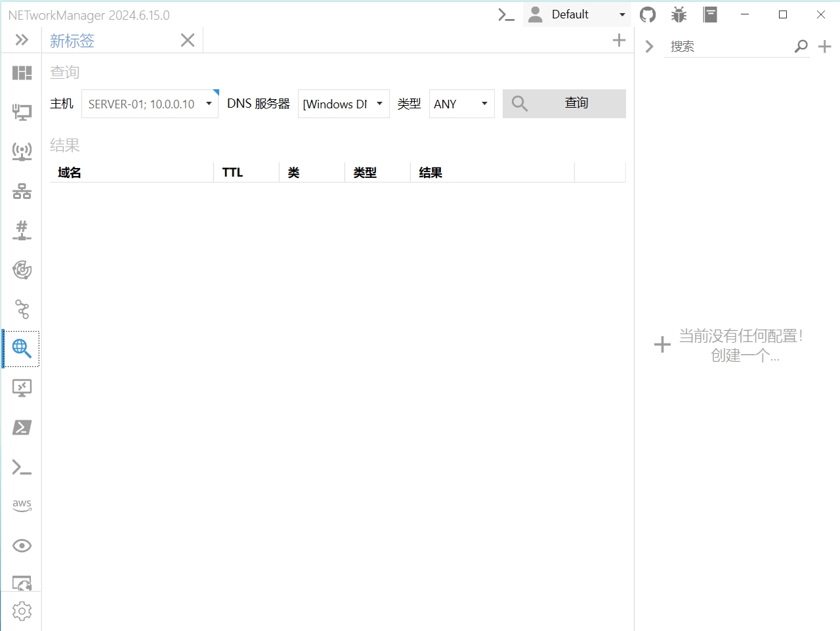840x631 pixels.
Task: Expand the sidebar with the double-chevron icon
Action: 22,40
